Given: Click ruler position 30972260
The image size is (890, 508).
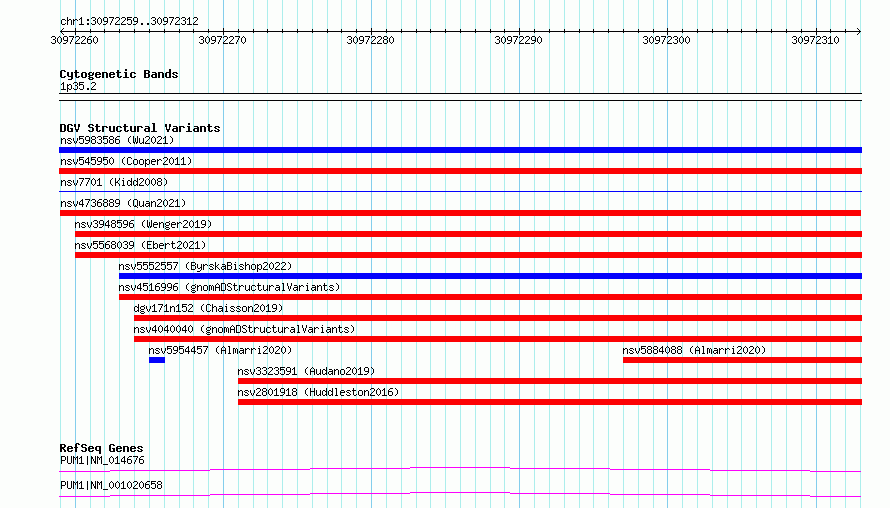Looking at the screenshot, I should pos(74,40).
